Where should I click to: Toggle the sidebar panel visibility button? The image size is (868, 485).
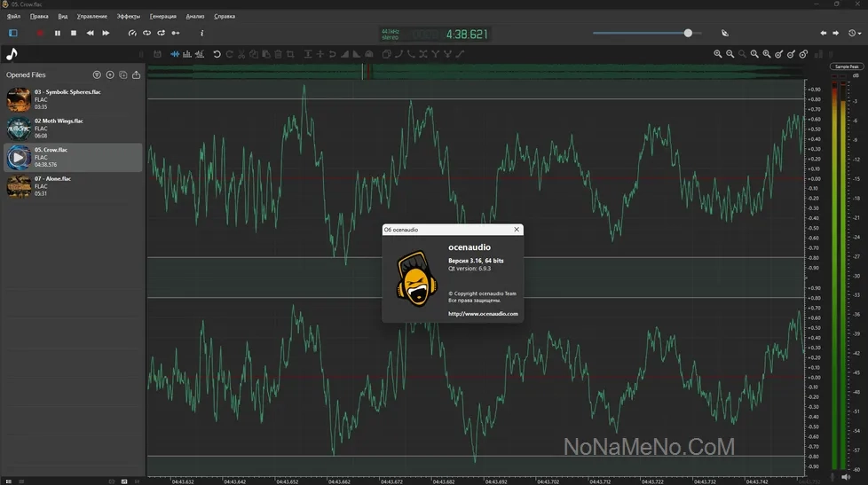13,33
